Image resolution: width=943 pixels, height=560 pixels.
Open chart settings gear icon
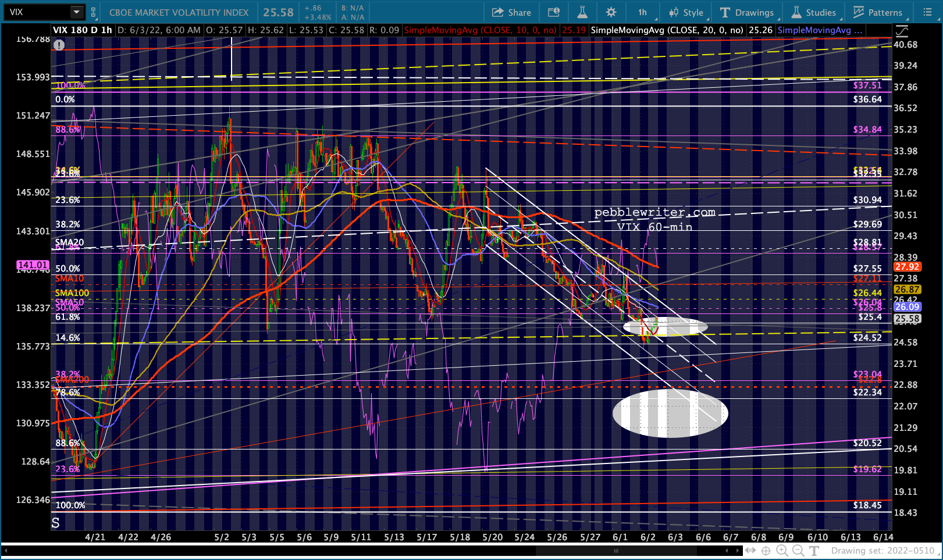point(611,12)
